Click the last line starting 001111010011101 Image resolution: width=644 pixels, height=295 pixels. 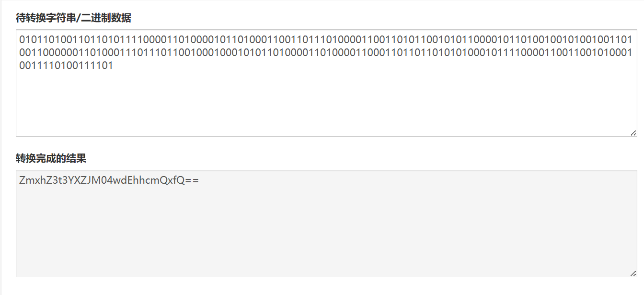pos(66,66)
